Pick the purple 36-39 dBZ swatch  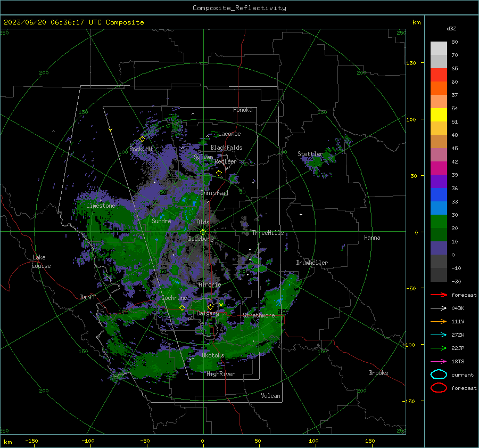pos(439,182)
